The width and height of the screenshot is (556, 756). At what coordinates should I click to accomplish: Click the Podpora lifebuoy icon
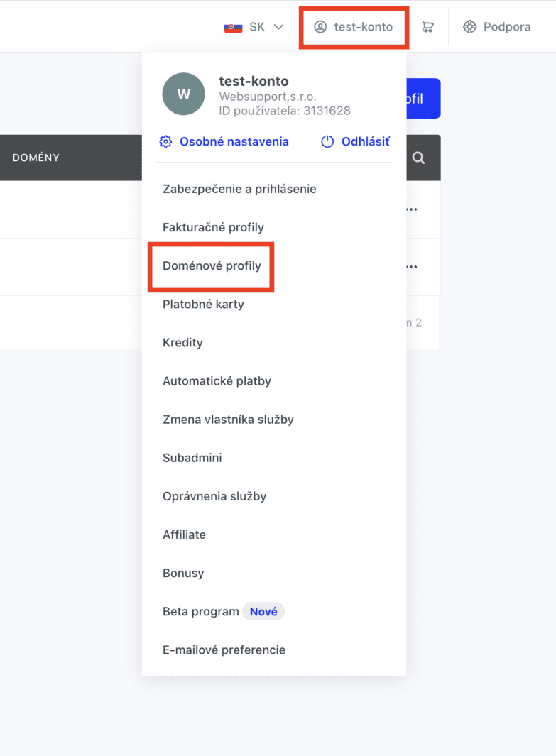(469, 27)
